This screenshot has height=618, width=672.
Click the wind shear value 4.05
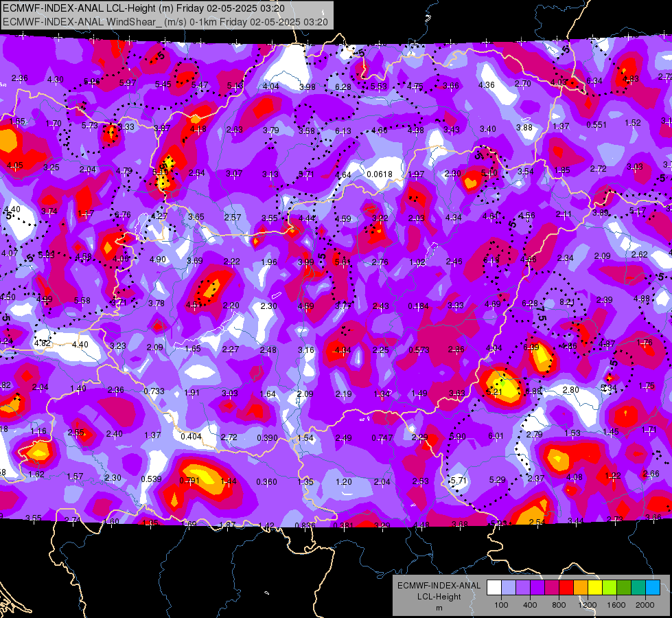[x=15, y=165]
